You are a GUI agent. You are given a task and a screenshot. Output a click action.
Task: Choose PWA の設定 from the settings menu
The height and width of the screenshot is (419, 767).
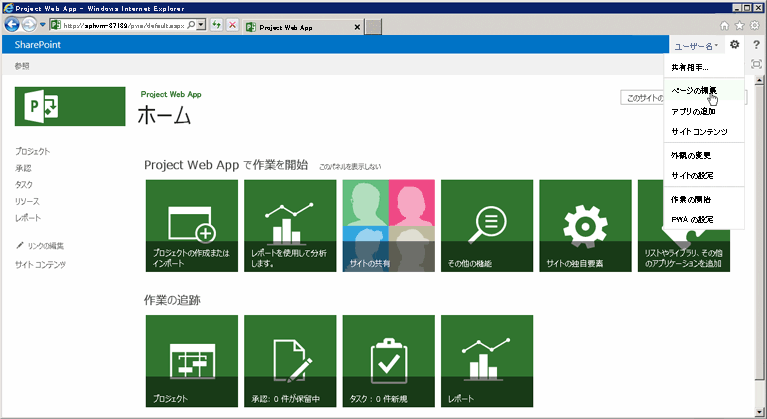[704, 220]
